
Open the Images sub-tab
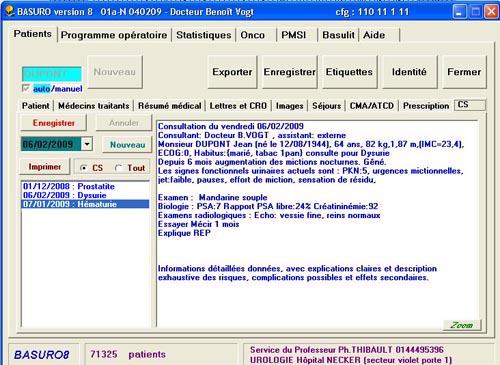(290, 106)
